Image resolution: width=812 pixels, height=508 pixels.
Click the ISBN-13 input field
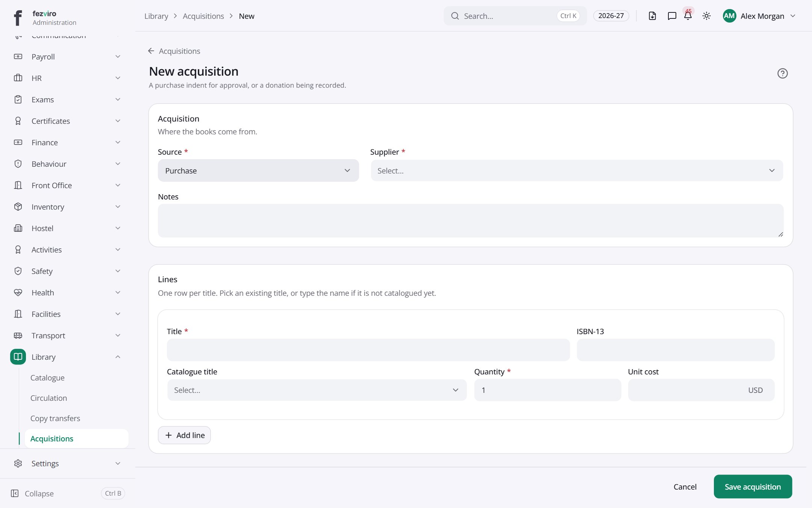click(x=676, y=350)
